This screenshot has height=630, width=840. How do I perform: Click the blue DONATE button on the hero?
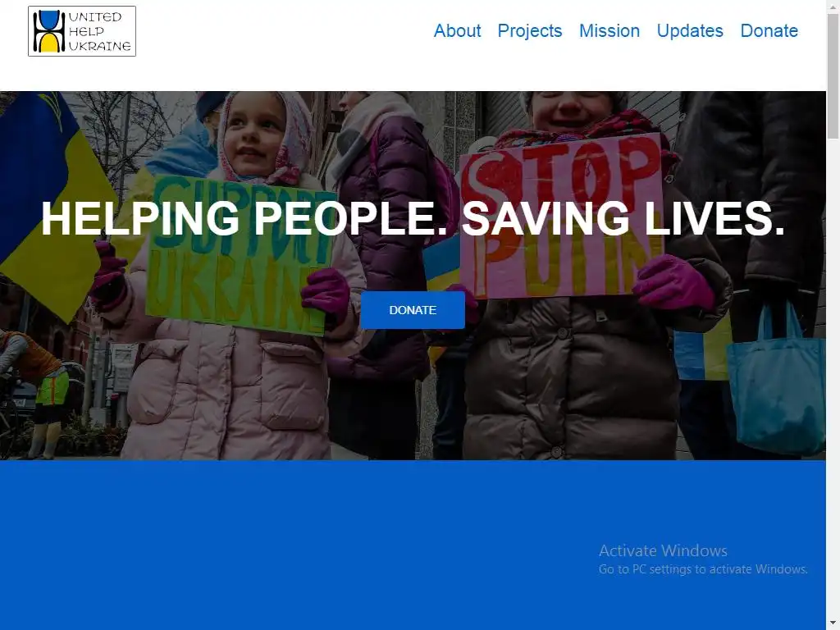(413, 310)
